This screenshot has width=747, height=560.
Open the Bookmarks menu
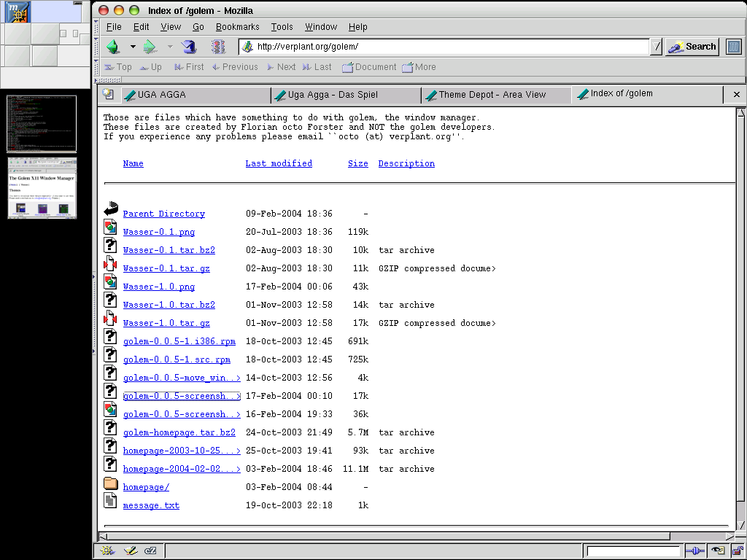[x=237, y=27]
